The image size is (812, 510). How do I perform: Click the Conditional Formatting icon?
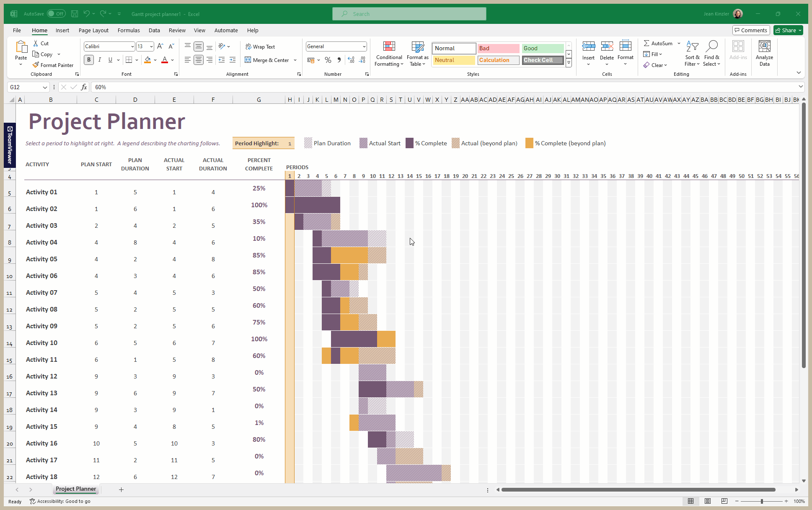(388, 53)
